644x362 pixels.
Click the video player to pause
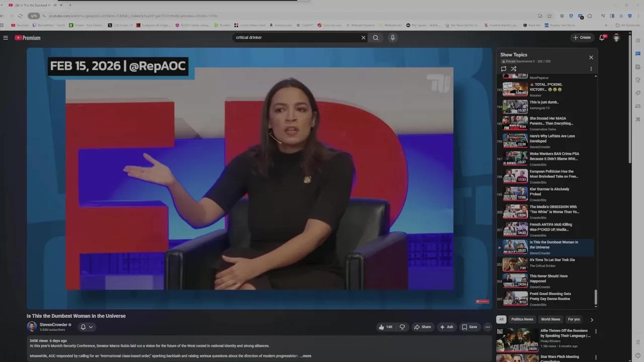[x=259, y=178]
